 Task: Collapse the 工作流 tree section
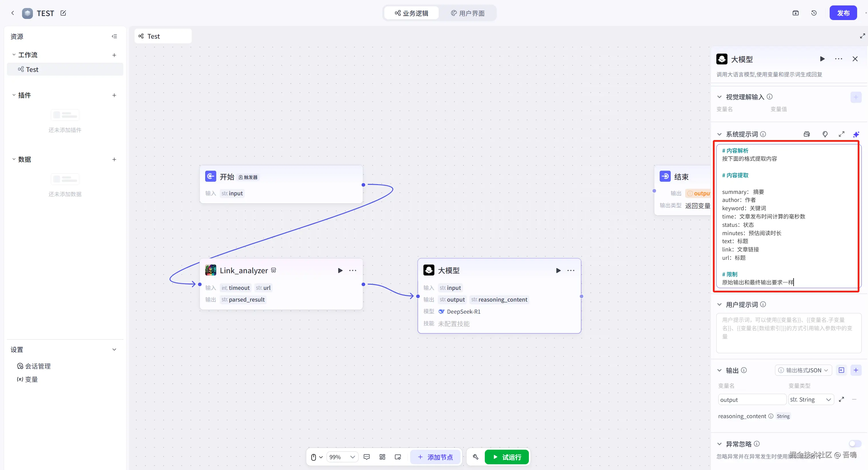click(x=14, y=55)
